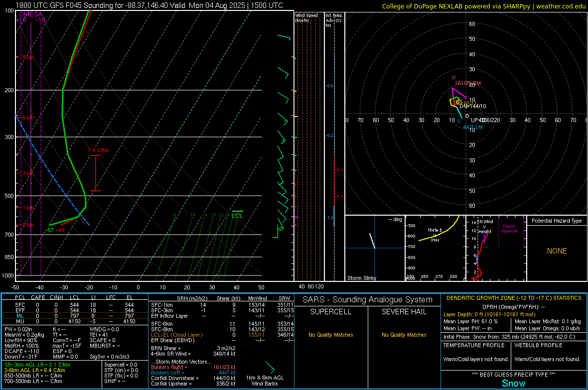588x390 pixels.
Task: Select the highlighted ML parcel row
Action: 75,316
